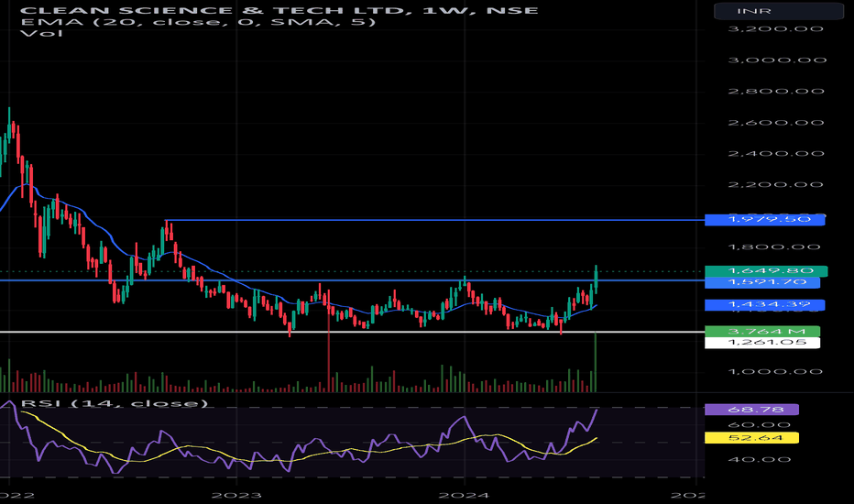Click the 1,800.00 price axis label
This screenshot has height=504, width=854.
(x=774, y=247)
